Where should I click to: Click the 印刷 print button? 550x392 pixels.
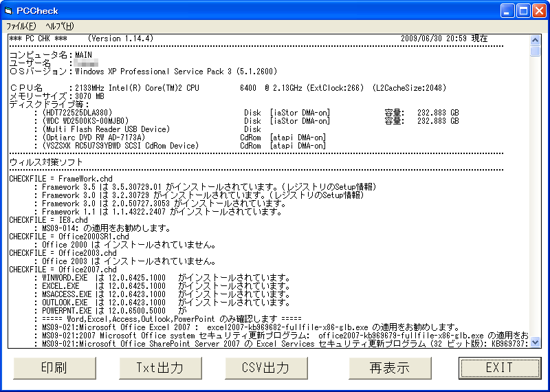[x=54, y=368]
